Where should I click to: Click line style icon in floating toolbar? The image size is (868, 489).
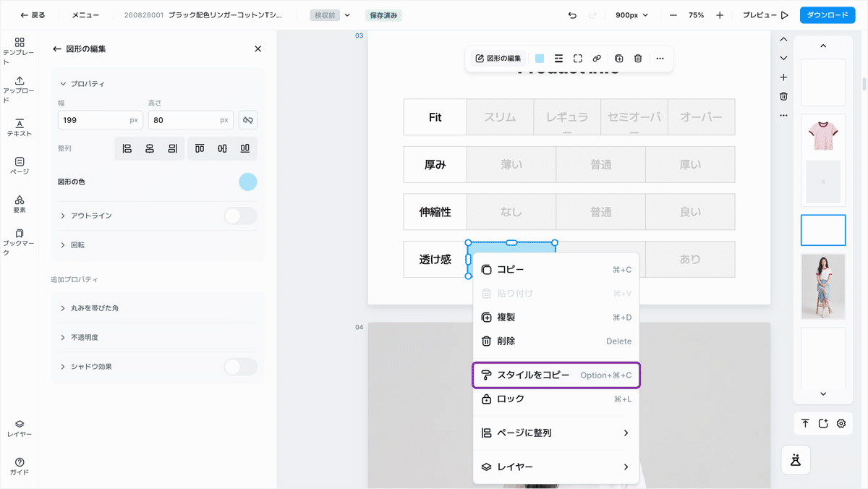tap(558, 59)
